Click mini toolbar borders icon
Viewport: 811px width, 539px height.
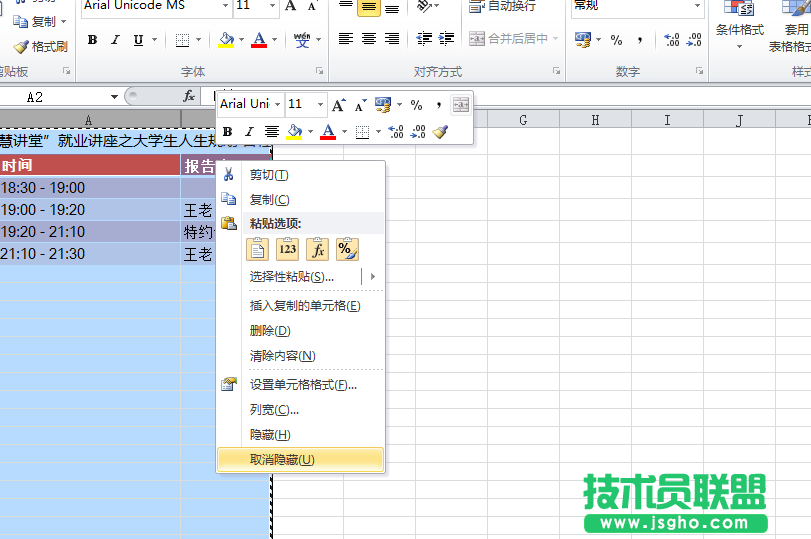[x=363, y=132]
